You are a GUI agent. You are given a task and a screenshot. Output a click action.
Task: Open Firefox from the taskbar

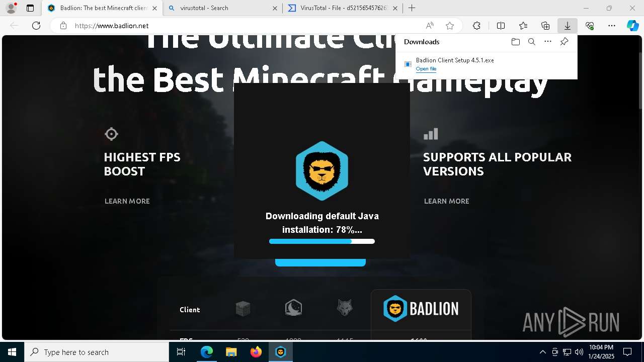click(256, 352)
